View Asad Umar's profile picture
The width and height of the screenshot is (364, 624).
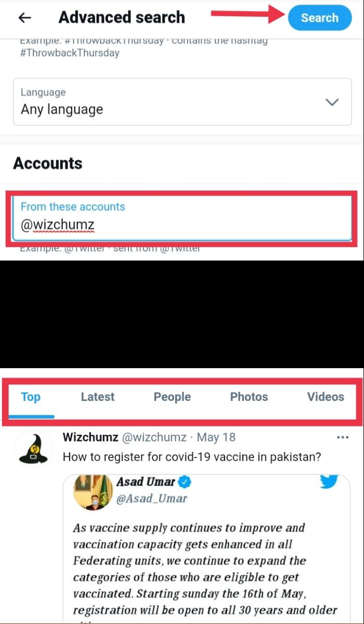pyautogui.click(x=92, y=491)
